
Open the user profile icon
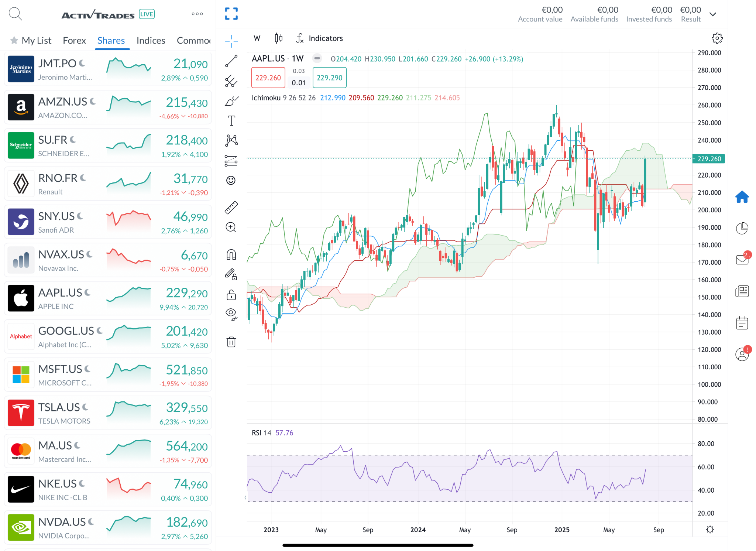click(x=742, y=354)
